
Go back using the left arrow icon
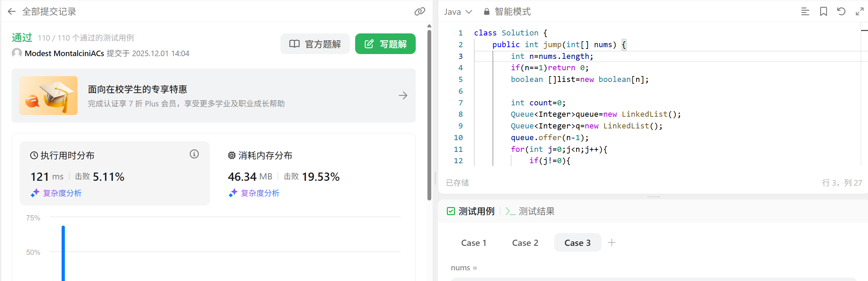point(12,12)
